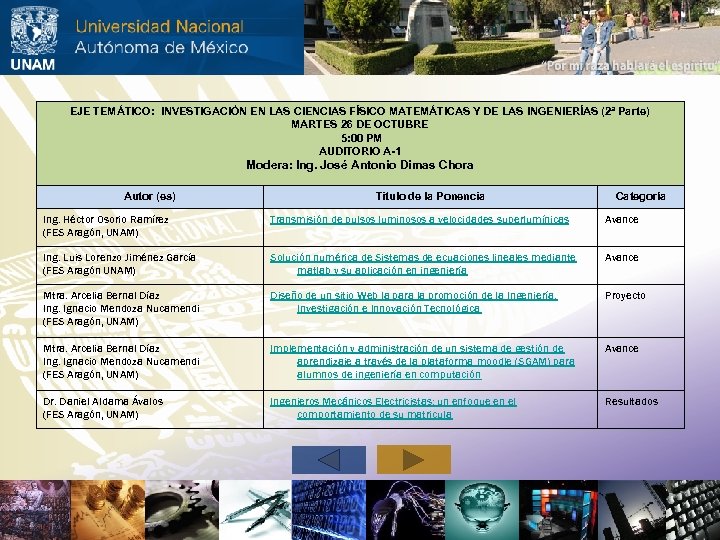Click the Autor (es) column header
Viewport: 720px width, 540px height.
point(150,197)
